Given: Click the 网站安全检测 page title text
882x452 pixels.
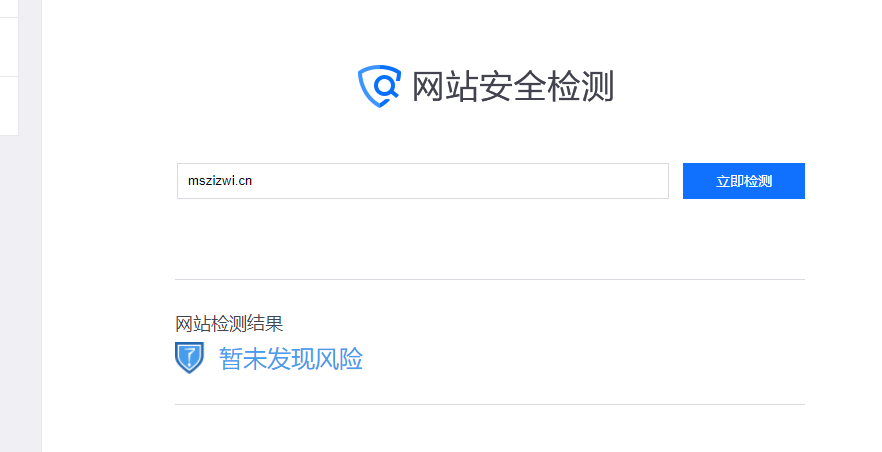Looking at the screenshot, I should click(512, 87).
